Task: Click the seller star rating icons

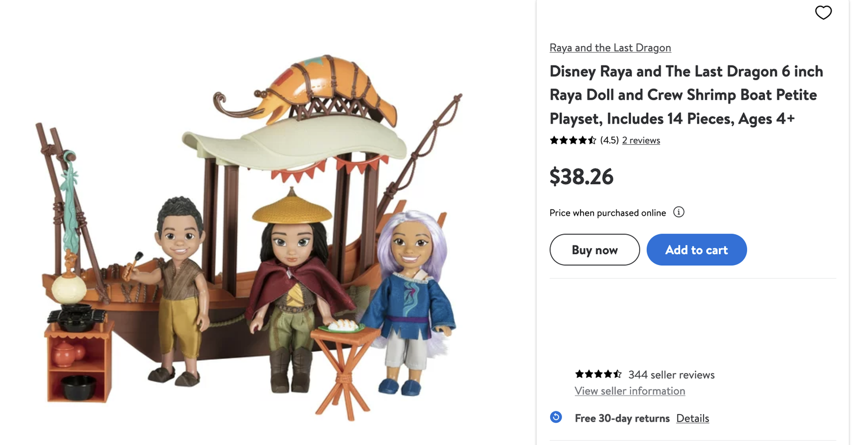Action: [598, 374]
